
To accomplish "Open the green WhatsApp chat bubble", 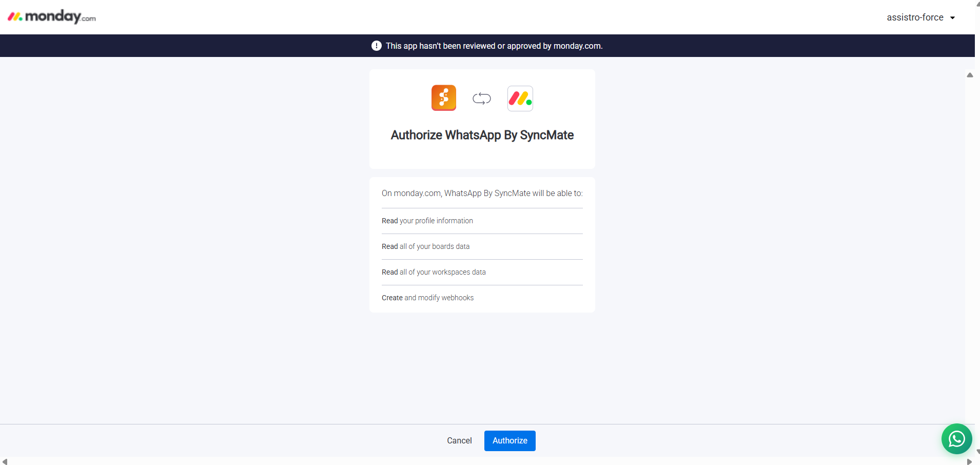I will point(956,439).
